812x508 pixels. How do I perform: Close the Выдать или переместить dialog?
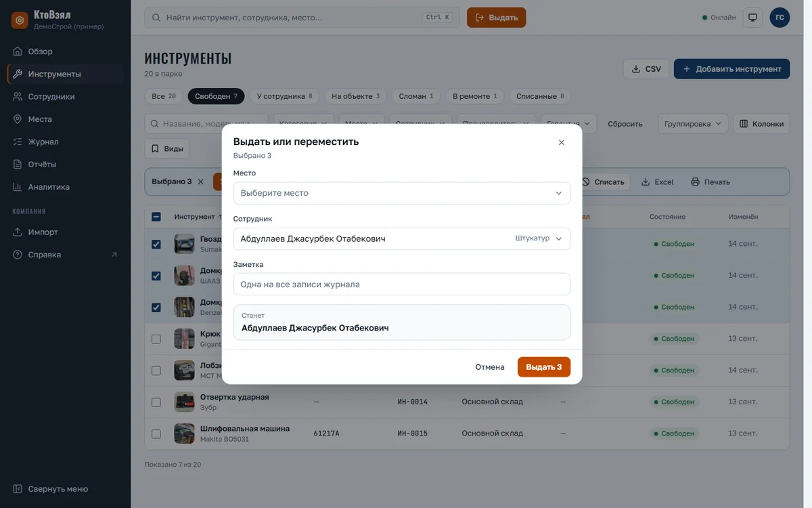pyautogui.click(x=562, y=142)
